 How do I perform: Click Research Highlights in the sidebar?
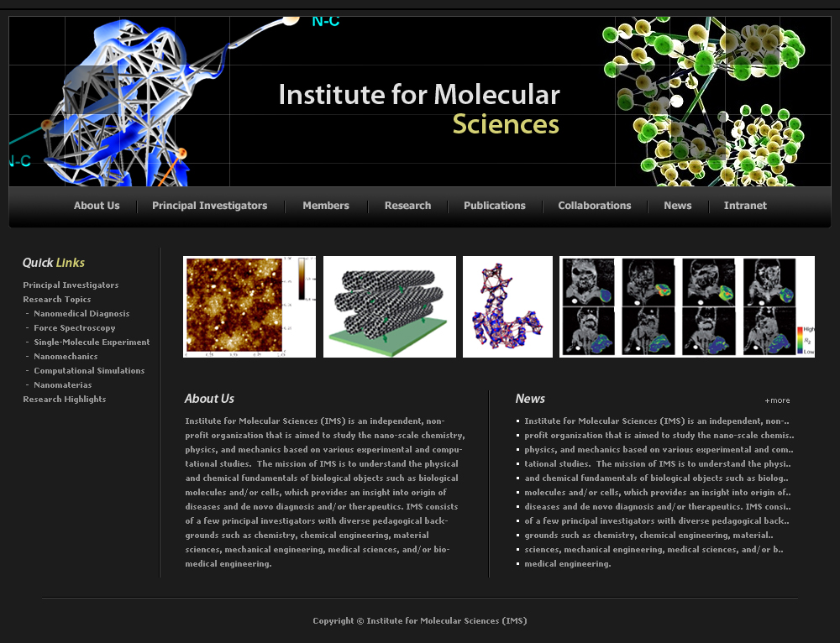(65, 400)
